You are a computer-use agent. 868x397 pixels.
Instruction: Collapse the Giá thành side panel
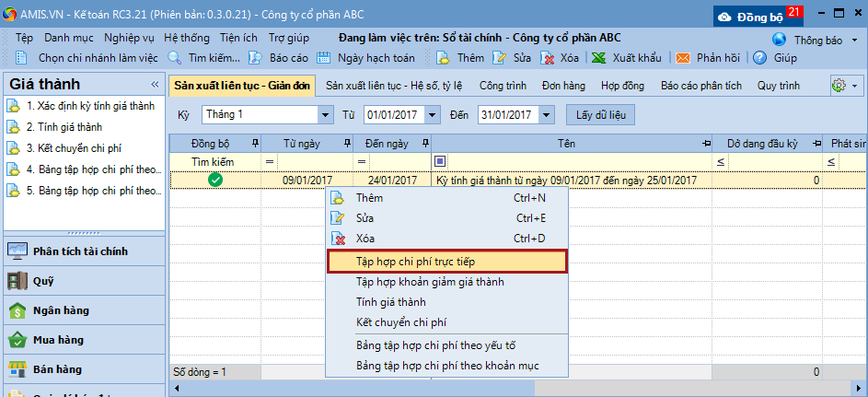click(155, 84)
